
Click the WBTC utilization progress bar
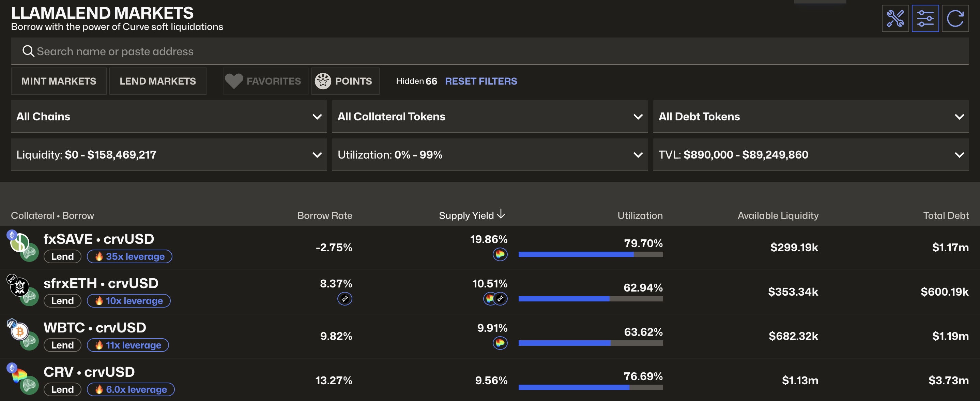coord(591,343)
